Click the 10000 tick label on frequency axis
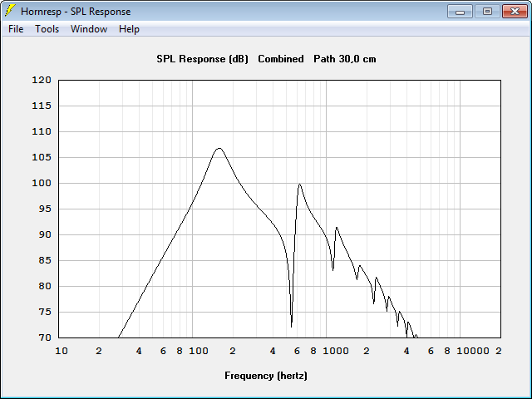Viewport: 532px width, 399px height. (x=473, y=351)
